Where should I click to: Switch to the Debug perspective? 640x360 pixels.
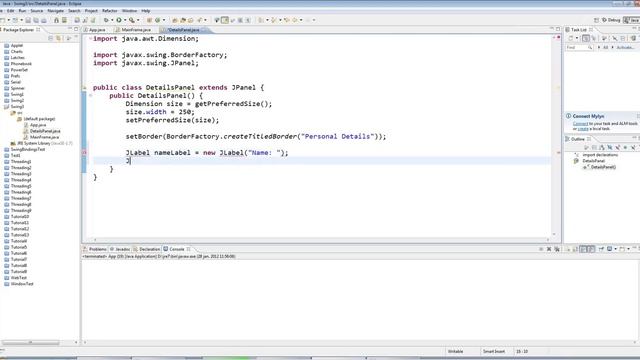pyautogui.click(x=611, y=20)
